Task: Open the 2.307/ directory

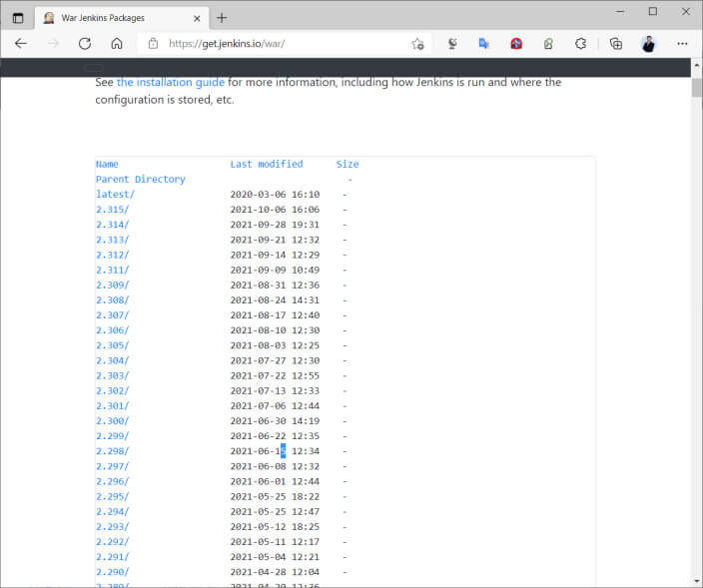Action: (x=112, y=315)
